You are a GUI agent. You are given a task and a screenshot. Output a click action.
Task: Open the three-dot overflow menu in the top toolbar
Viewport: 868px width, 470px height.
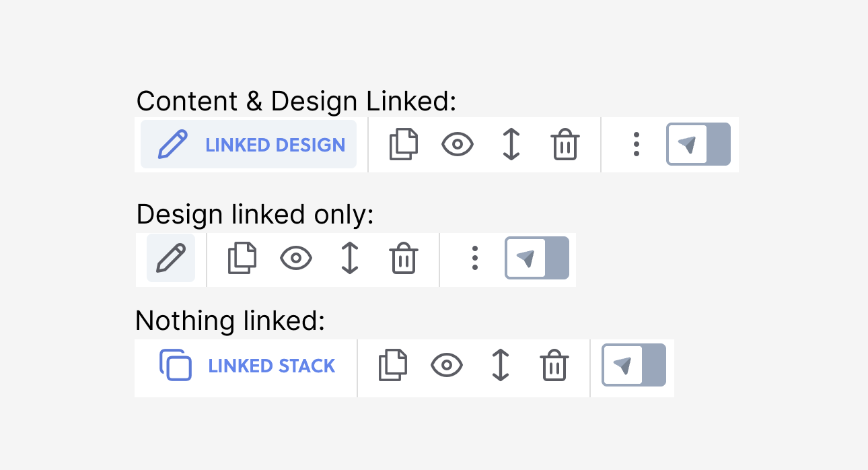click(x=635, y=144)
